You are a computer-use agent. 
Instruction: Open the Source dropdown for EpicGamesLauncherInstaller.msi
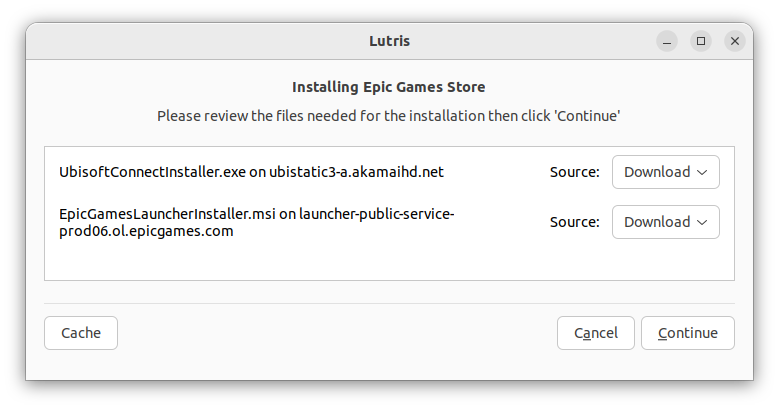665,222
